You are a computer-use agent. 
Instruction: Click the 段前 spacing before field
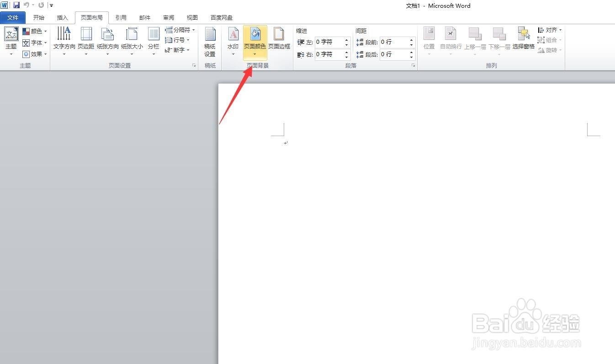tap(394, 42)
